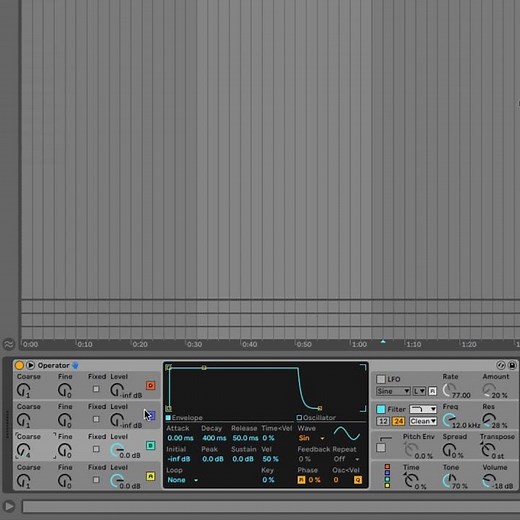Enable Fixed frequency for oscillator C

point(96,419)
